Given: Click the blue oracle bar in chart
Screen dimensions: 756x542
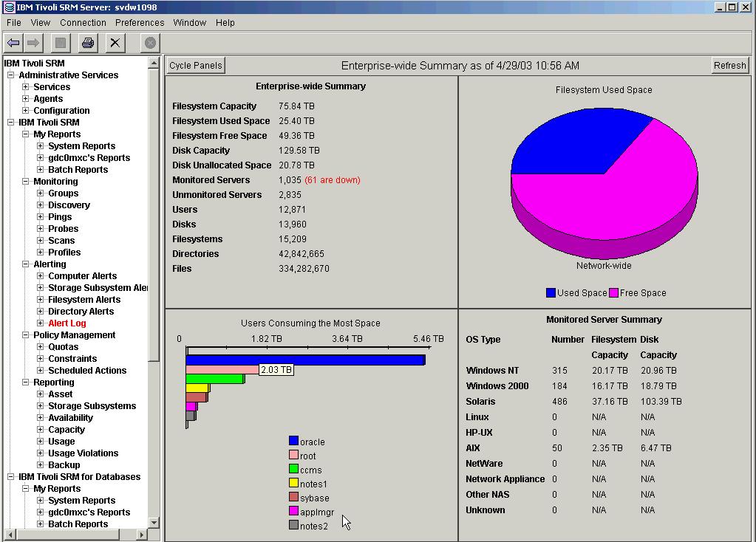Looking at the screenshot, I should click(306, 360).
